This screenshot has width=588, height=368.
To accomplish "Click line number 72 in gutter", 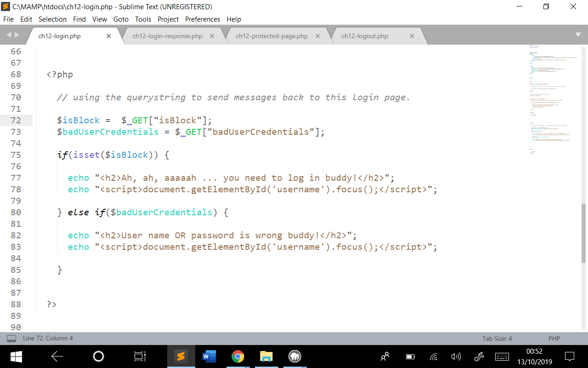I will click(x=16, y=120).
